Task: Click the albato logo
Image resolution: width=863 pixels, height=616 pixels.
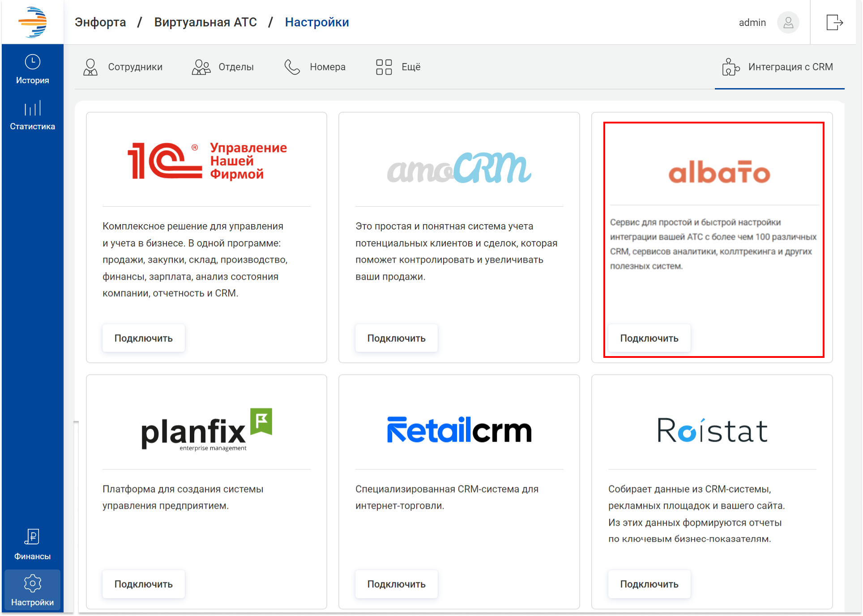Action: coord(719,172)
